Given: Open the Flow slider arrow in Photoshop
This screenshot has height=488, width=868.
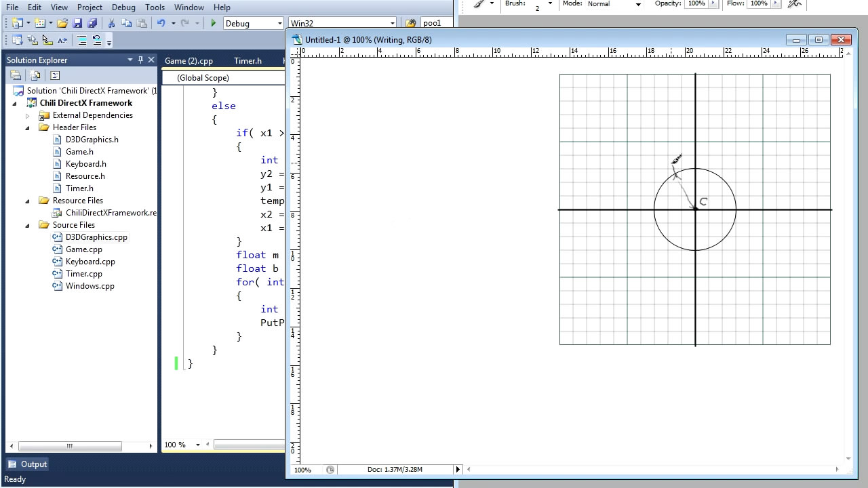Looking at the screenshot, I should click(x=774, y=3).
